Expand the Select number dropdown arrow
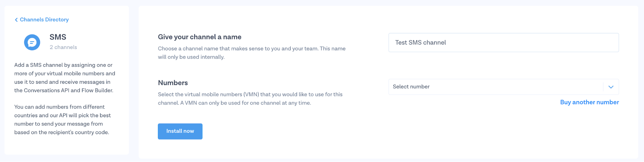Viewport: 644px width, 162px height. [611, 87]
